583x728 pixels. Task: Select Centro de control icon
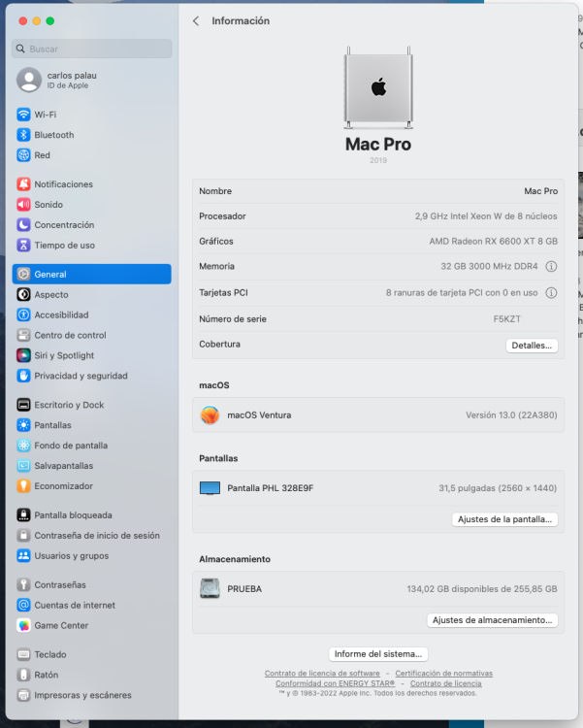pos(23,335)
